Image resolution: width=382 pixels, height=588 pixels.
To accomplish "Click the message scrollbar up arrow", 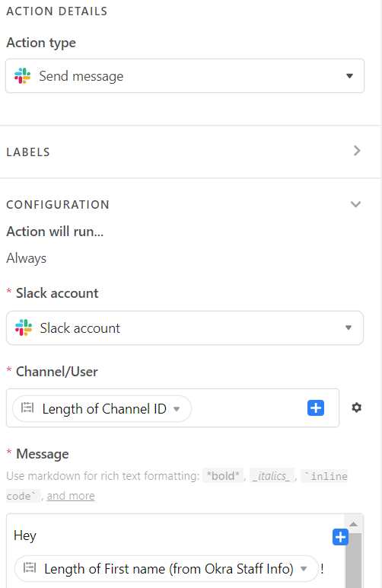I will pos(353,524).
